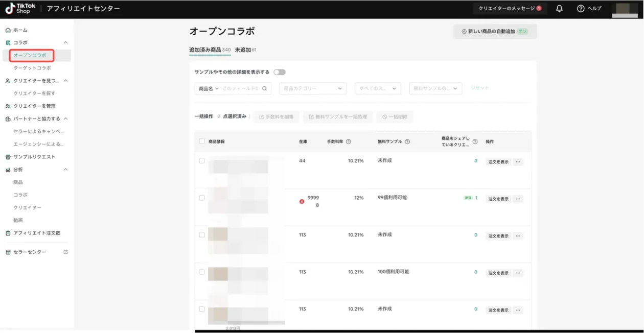644x333 pixels.
Task: Open the three-dot menu for first product
Action: coord(518,162)
